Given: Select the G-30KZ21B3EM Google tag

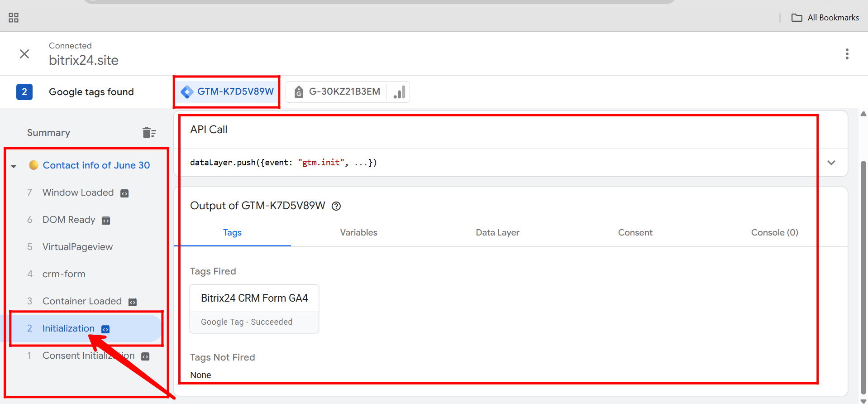Looking at the screenshot, I should [x=337, y=92].
